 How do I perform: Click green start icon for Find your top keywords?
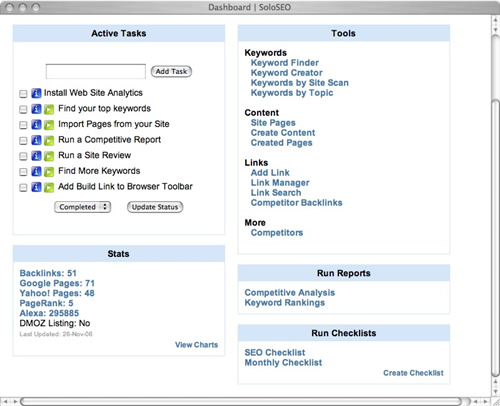coord(49,109)
